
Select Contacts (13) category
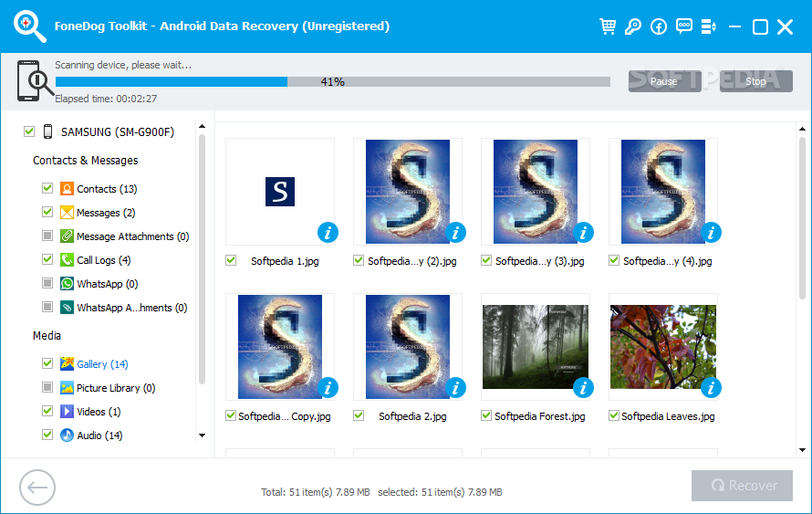tap(107, 189)
